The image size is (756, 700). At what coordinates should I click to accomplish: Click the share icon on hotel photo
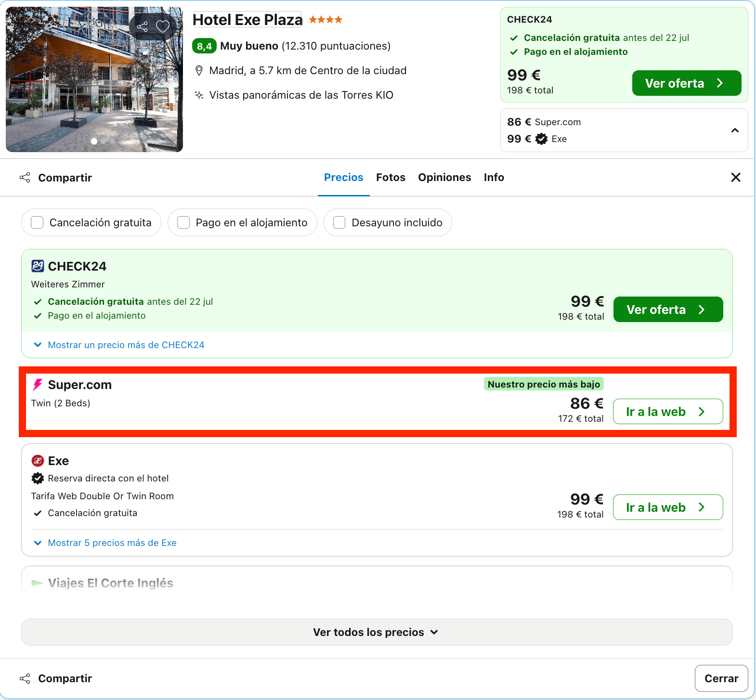pyautogui.click(x=142, y=26)
